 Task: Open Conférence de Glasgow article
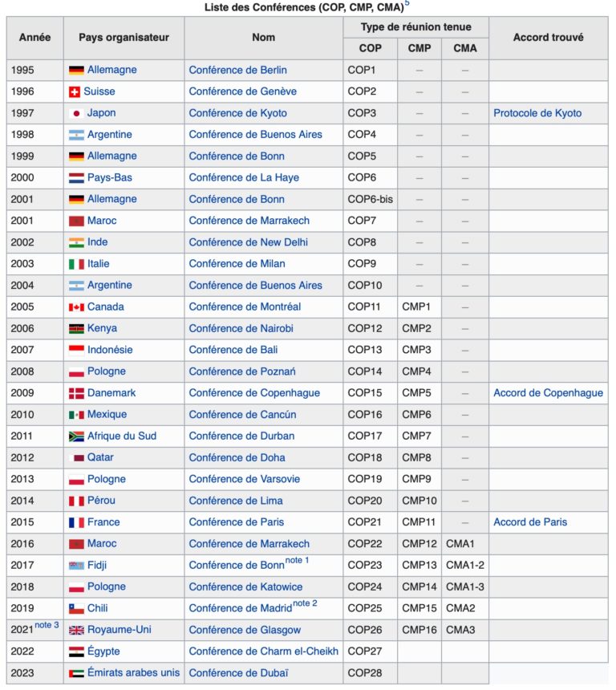245,630
